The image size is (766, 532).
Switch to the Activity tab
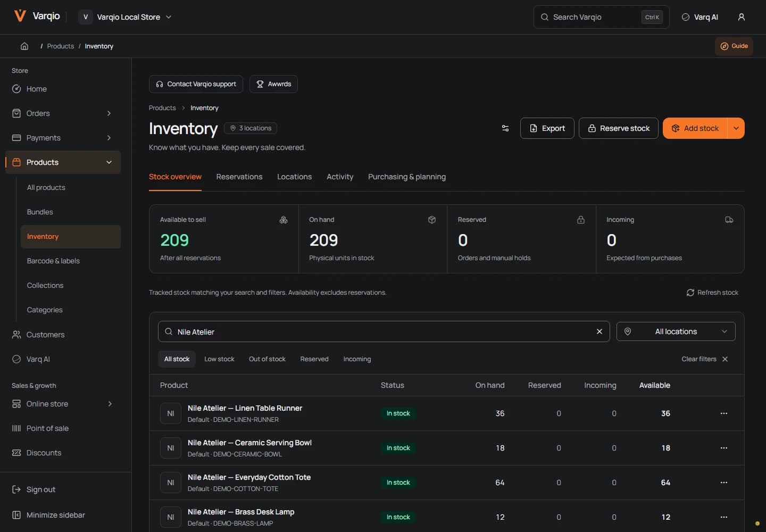340,177
